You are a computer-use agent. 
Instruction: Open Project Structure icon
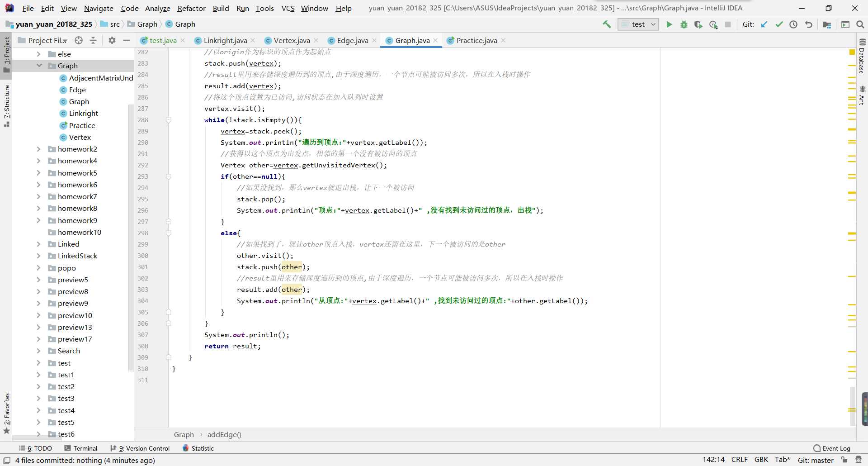click(827, 24)
